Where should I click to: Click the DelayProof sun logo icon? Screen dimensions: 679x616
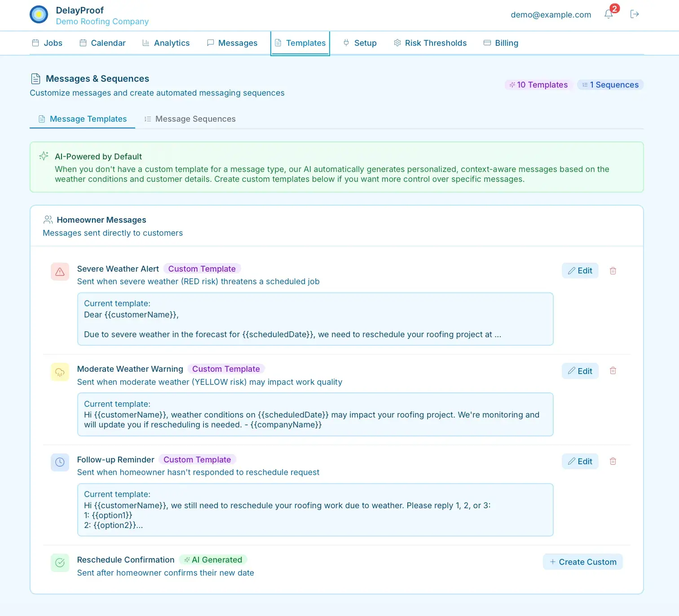(x=39, y=14)
